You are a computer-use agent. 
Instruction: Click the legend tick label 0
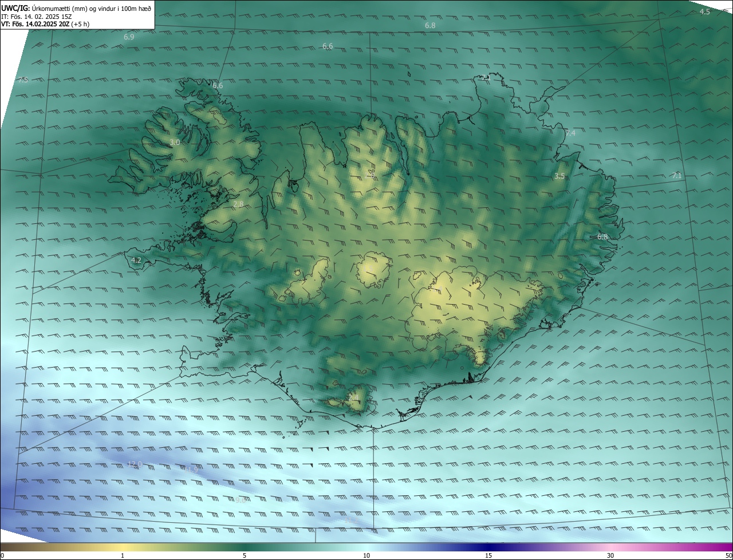[2, 555]
